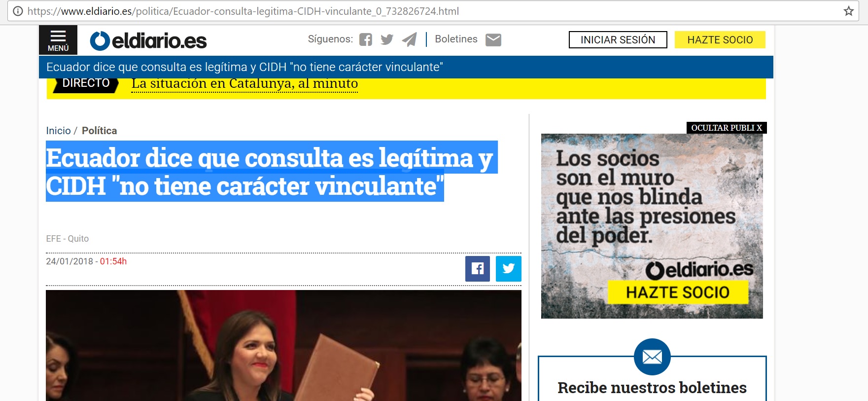Screen dimensions: 868x401
Task: Open Política section from breadcrumb
Action: (99, 131)
